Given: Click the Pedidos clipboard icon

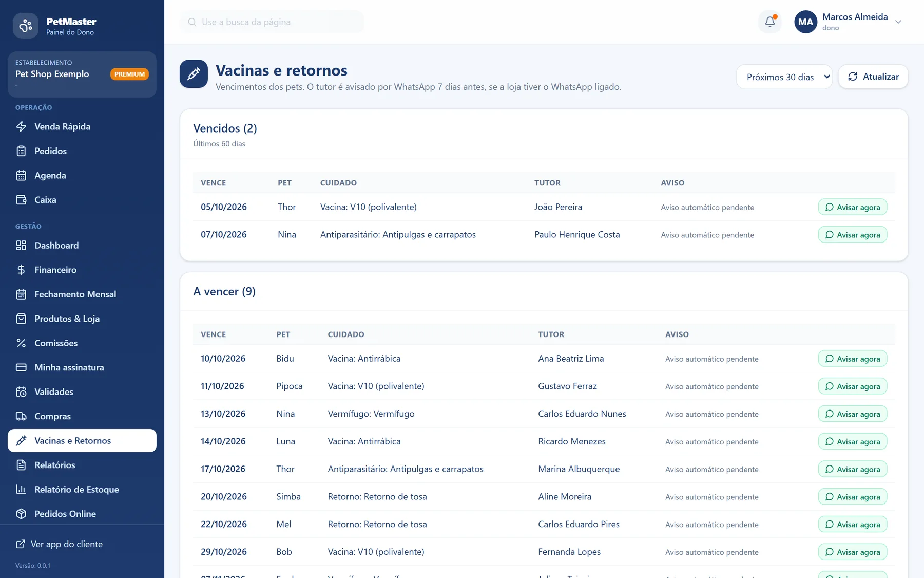Looking at the screenshot, I should pos(21,151).
